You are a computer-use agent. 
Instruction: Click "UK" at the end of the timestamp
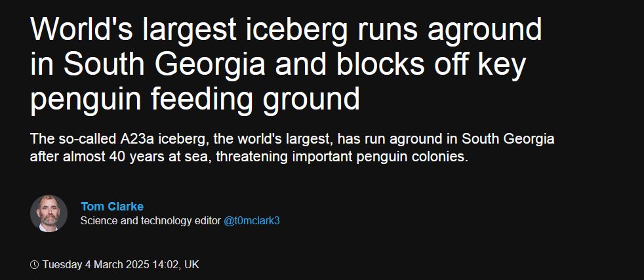pos(191,265)
